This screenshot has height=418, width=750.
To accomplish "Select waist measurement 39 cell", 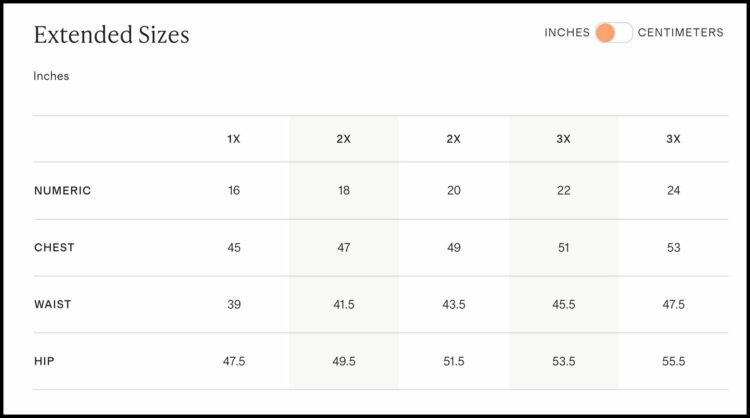I will click(x=234, y=305).
